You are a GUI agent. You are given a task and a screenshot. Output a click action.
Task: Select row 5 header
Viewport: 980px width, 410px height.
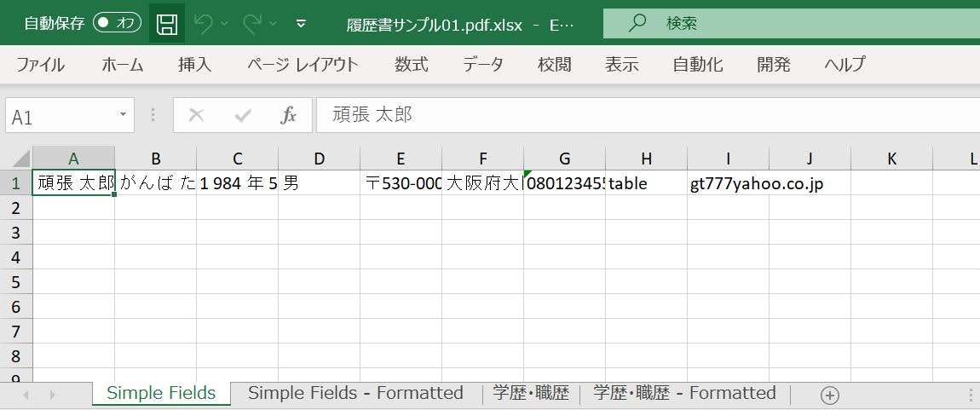[x=16, y=282]
